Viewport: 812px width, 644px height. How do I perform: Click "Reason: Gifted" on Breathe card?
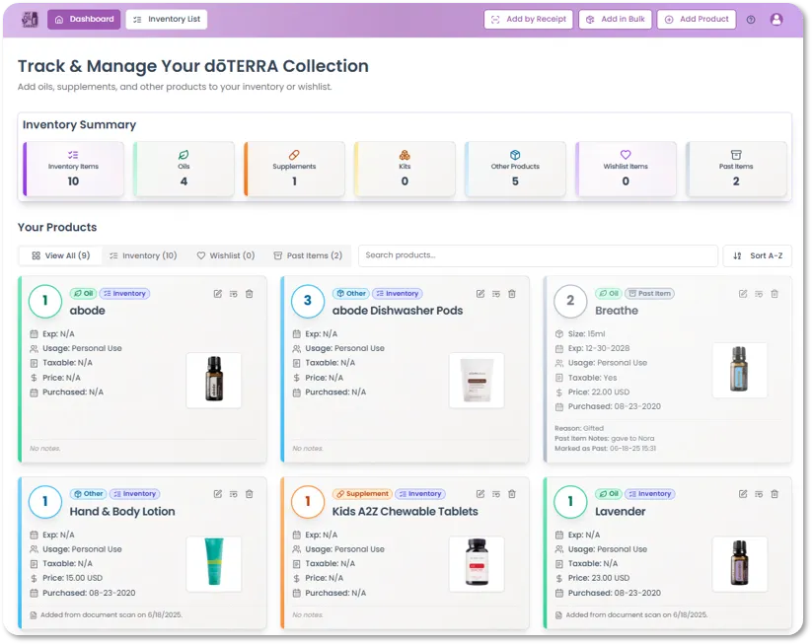(x=579, y=428)
